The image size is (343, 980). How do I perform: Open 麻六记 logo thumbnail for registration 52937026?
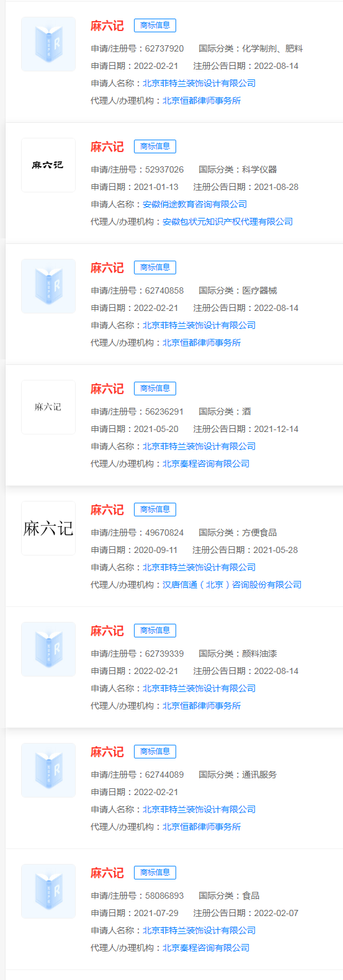48,165
